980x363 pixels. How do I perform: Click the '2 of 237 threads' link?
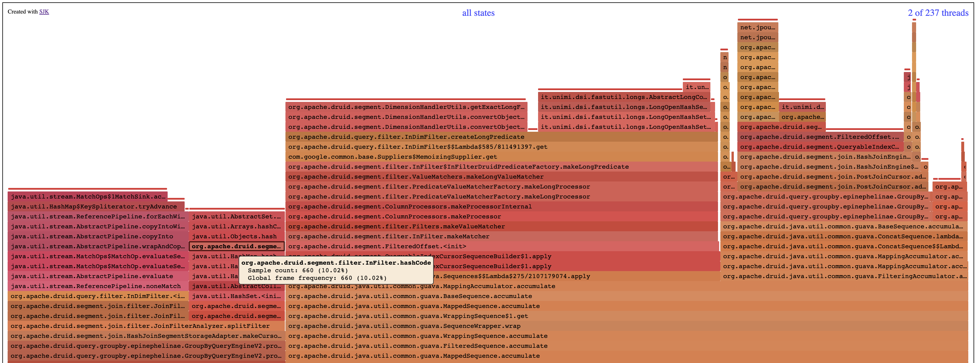pyautogui.click(x=938, y=13)
